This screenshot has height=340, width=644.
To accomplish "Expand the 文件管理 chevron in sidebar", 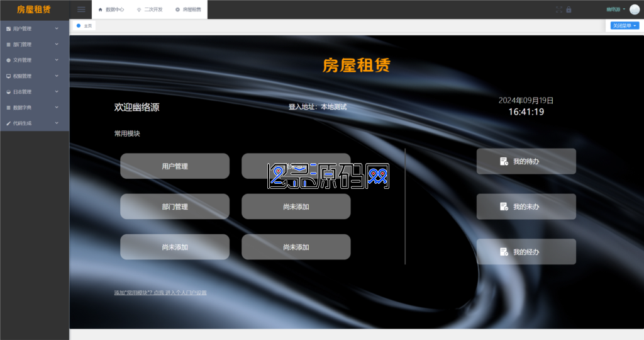I will pyautogui.click(x=57, y=60).
